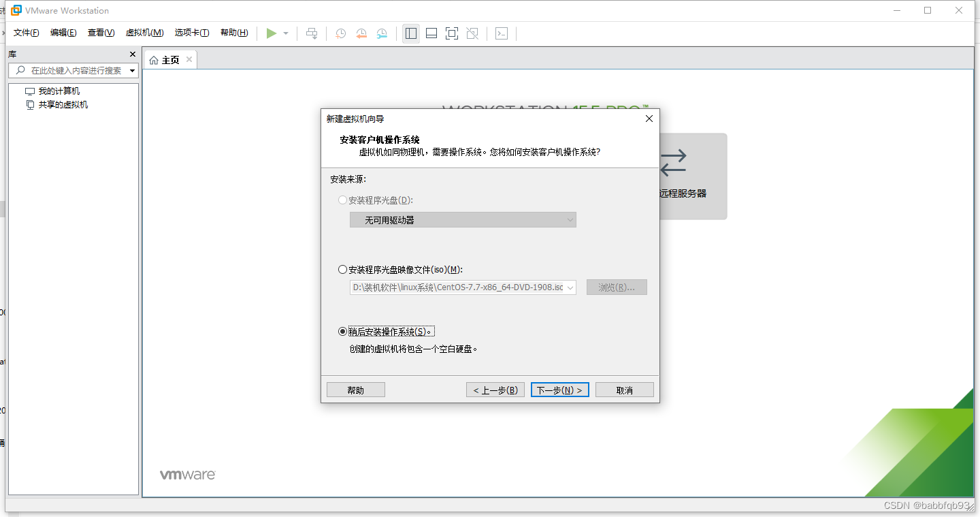Select 安装程序光盘(D) radio option

[x=342, y=200]
